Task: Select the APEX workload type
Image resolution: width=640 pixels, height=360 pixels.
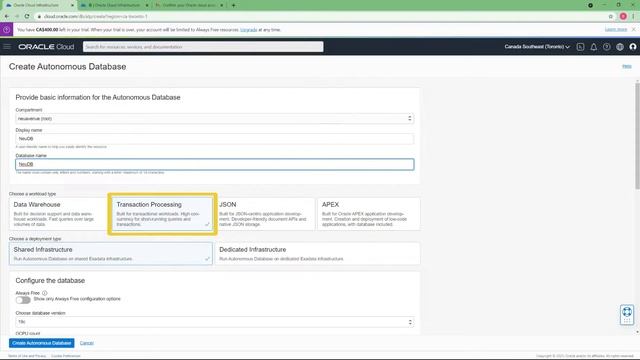Action: pyautogui.click(x=369, y=214)
